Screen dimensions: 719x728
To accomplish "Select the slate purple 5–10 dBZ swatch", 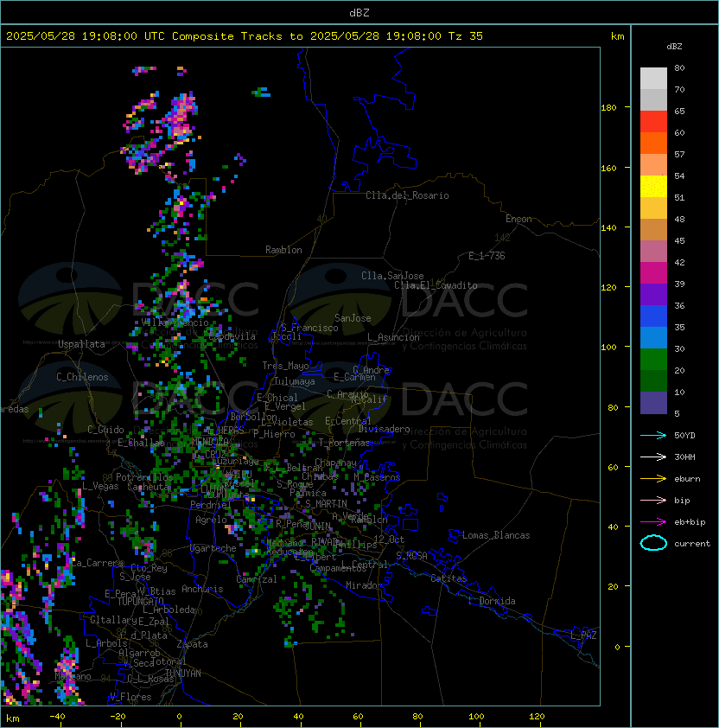I will click(x=653, y=403).
